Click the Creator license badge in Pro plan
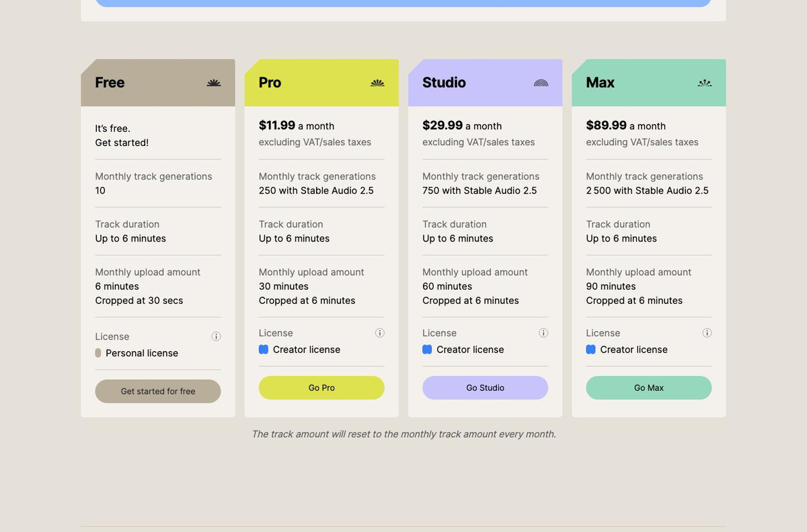 click(264, 350)
